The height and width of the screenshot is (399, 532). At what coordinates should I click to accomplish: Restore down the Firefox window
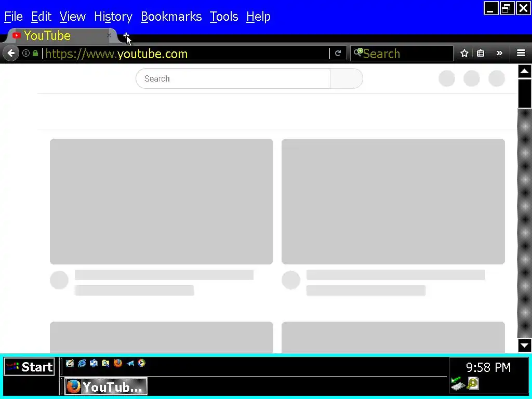506,8
